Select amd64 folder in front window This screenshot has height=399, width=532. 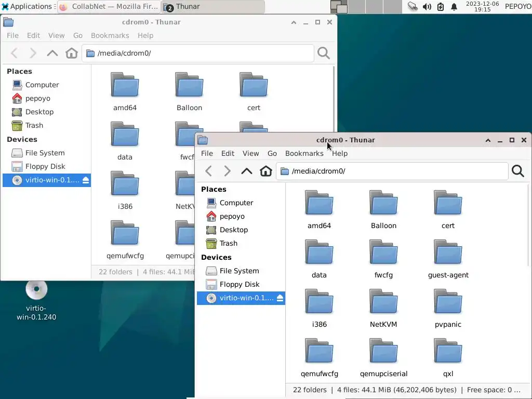[x=319, y=210]
